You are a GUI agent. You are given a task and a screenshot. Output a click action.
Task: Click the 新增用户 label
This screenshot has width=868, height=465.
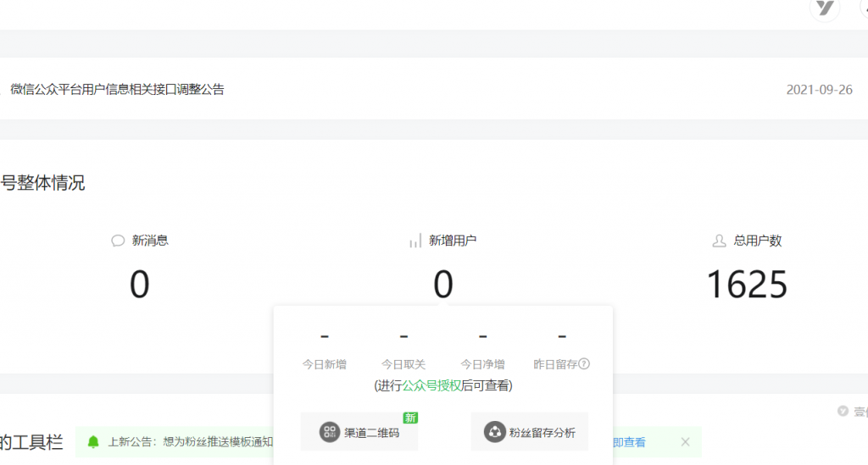453,241
